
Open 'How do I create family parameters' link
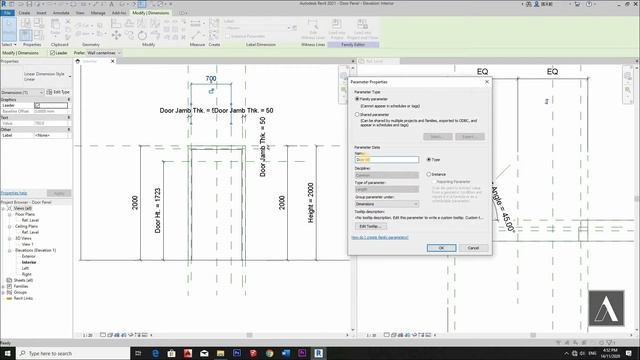pyautogui.click(x=380, y=238)
